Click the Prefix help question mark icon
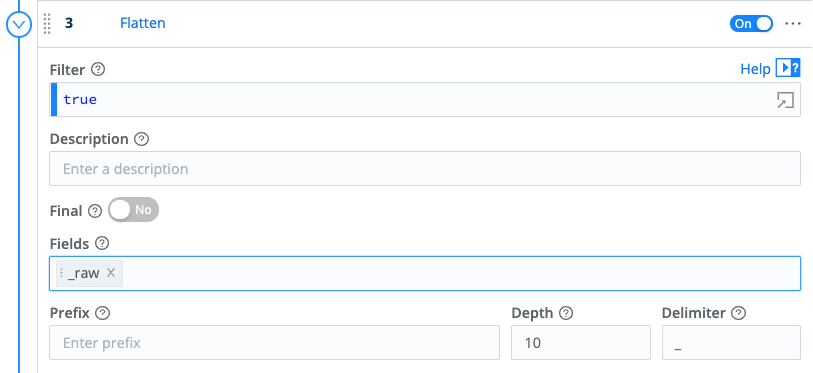Image resolution: width=813 pixels, height=373 pixels. [103, 313]
